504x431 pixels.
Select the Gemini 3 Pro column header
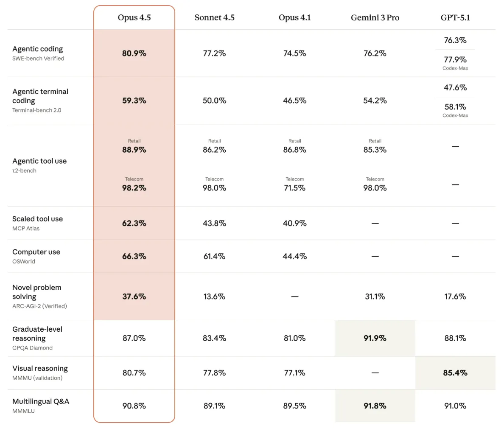(375, 18)
